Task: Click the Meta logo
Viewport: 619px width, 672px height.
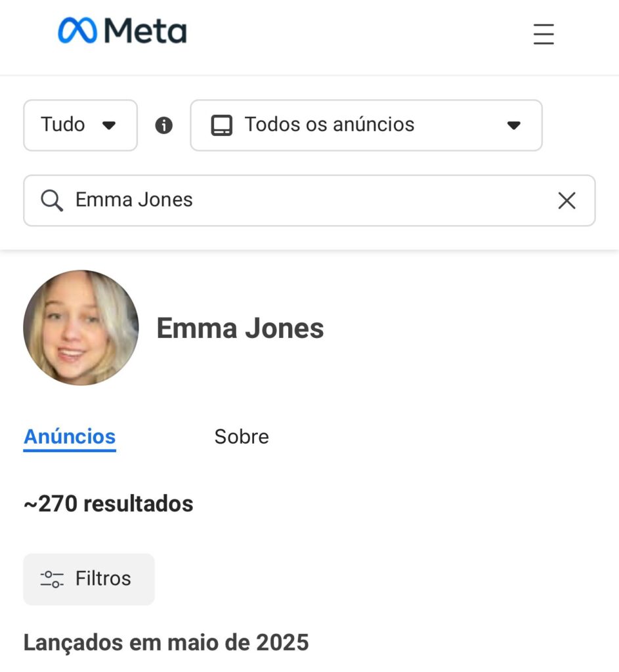Action: [x=122, y=30]
